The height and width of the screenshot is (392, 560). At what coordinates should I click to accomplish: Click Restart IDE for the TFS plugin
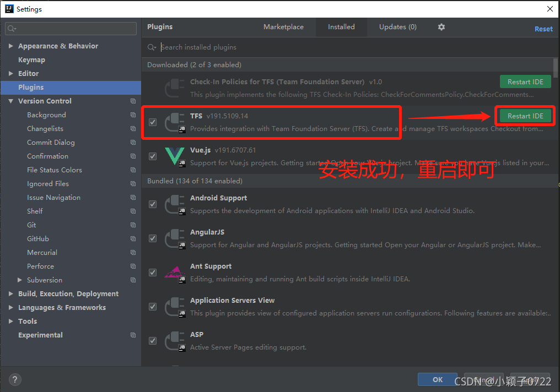525,116
